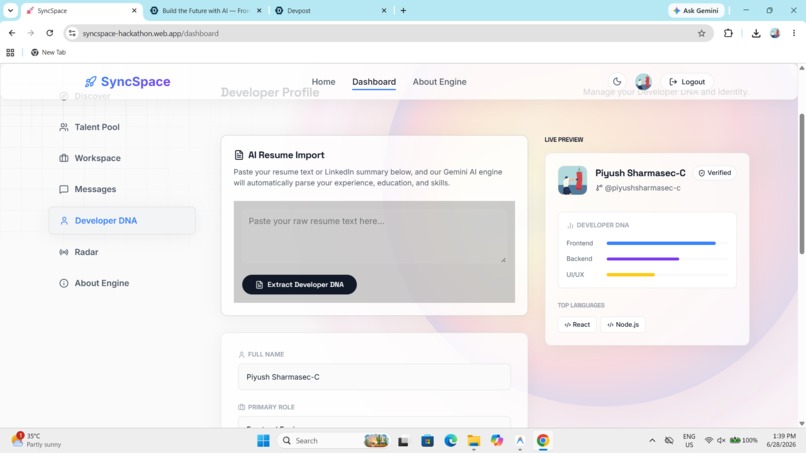Open About Engine in the sidebar
Viewport: 806px width, 453px height.
[x=122, y=283]
